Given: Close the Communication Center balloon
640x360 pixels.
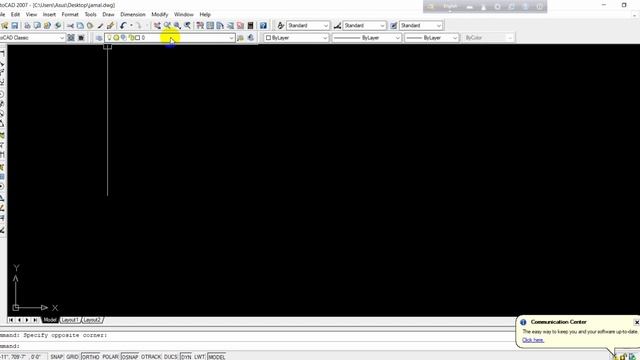Looking at the screenshot, I should (636, 322).
